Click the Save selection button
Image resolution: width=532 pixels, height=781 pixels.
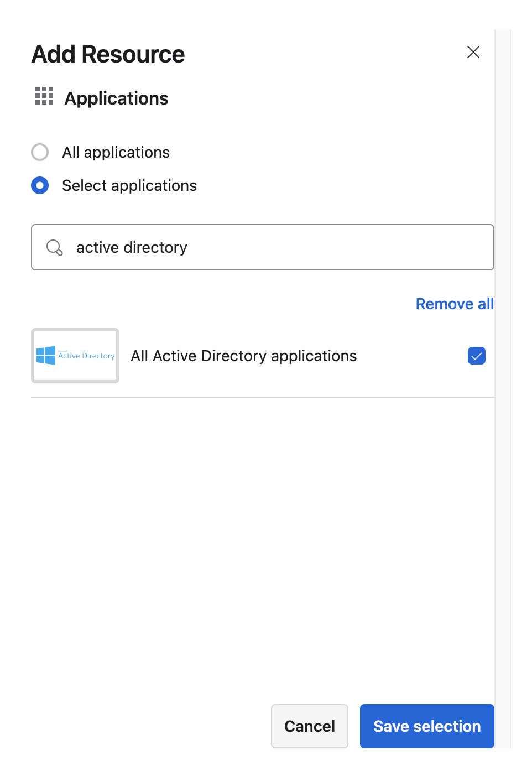click(426, 726)
